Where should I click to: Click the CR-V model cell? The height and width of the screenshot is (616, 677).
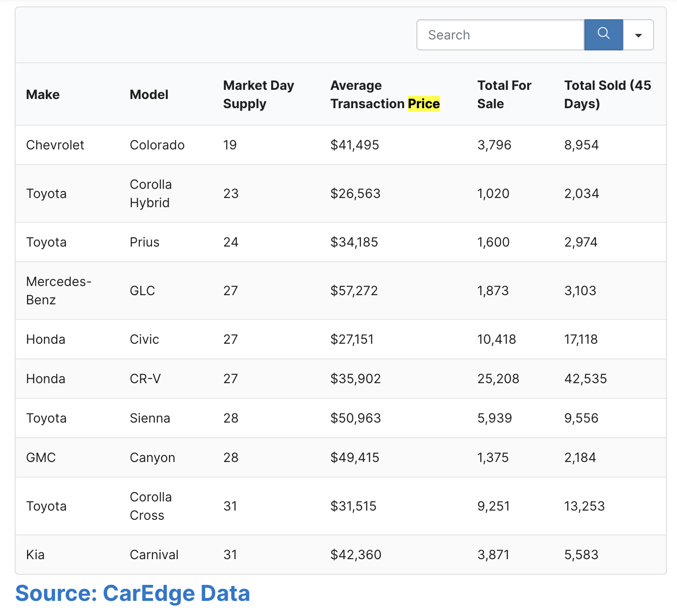pyautogui.click(x=145, y=379)
